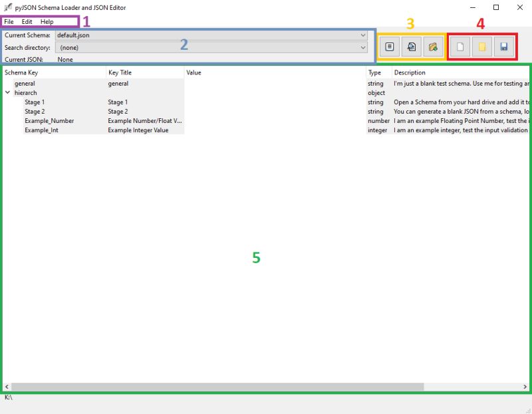Screen dimensions: 532x414
Task: Save the current JSON via the floppy disk icon
Action: coord(503,47)
